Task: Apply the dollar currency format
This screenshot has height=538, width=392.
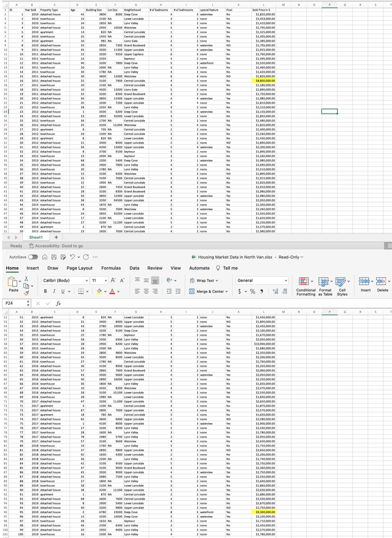Action: (x=239, y=291)
